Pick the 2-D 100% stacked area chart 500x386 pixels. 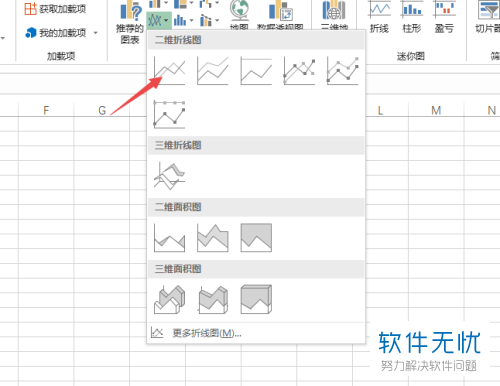click(x=256, y=238)
